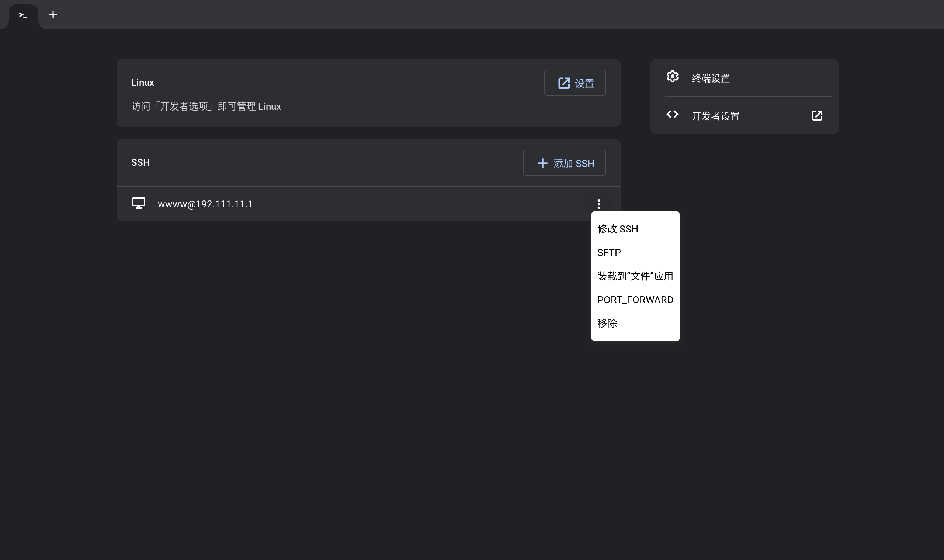Image resolution: width=944 pixels, height=560 pixels.
Task: Click the gear icon for terminal settings
Action: tap(672, 77)
